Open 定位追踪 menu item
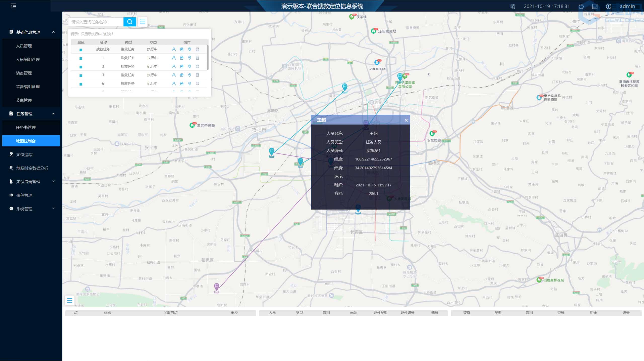The image size is (644, 361). 24,154
